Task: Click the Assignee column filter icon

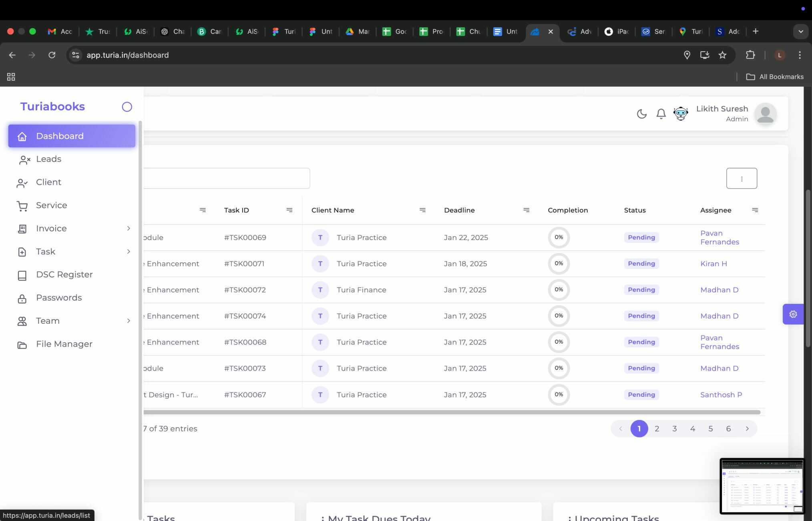Action: click(755, 210)
